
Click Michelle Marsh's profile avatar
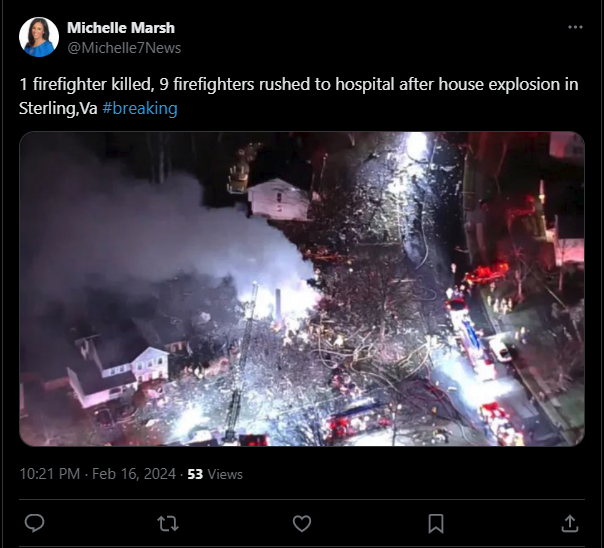tap(39, 37)
